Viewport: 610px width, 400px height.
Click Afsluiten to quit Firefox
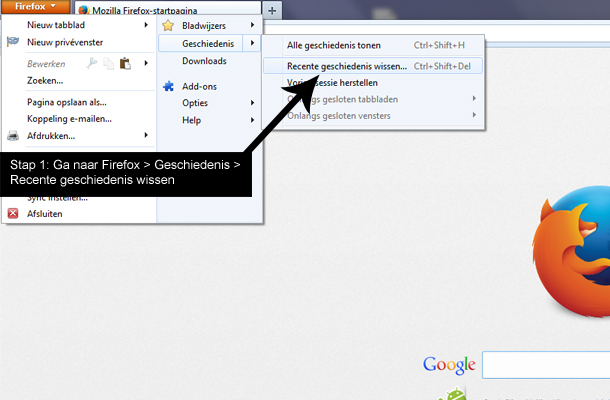click(x=45, y=214)
